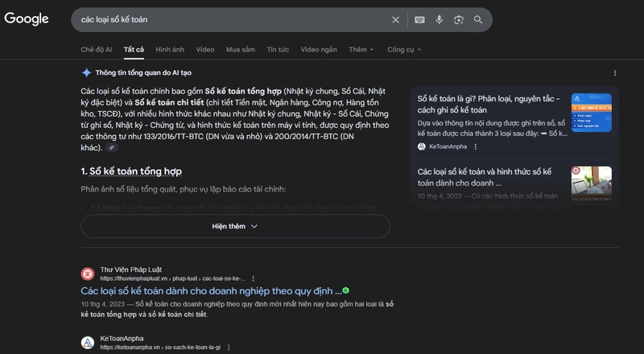Switch to Chế độ AI tab
This screenshot has width=644, height=354.
pyautogui.click(x=96, y=50)
